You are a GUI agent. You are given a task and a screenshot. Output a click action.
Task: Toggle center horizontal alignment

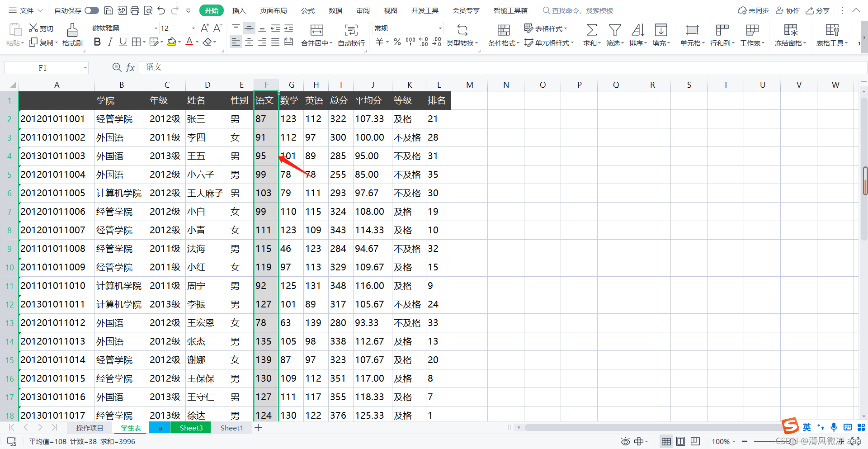249,42
